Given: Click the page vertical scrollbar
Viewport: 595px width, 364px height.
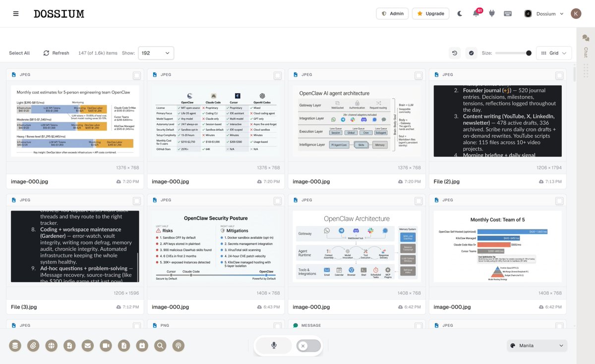Looking at the screenshot, I should pos(574,74).
